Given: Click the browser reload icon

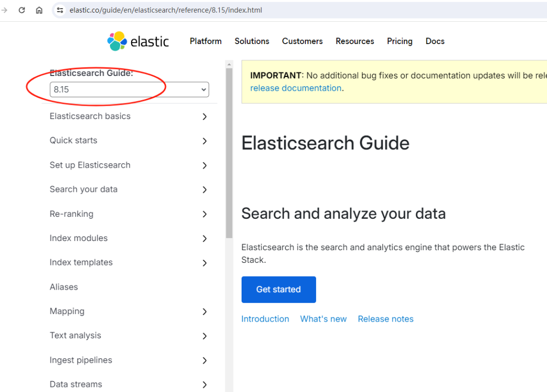Looking at the screenshot, I should tap(22, 10).
